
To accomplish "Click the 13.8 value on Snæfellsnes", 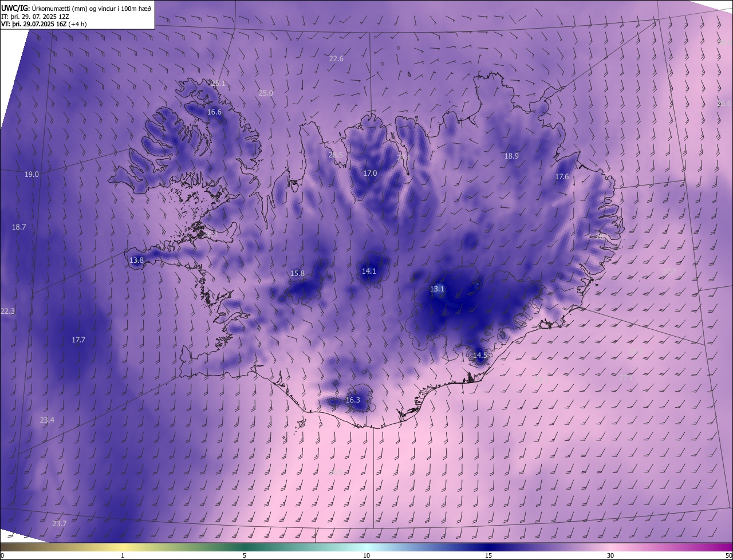I will point(136,260).
